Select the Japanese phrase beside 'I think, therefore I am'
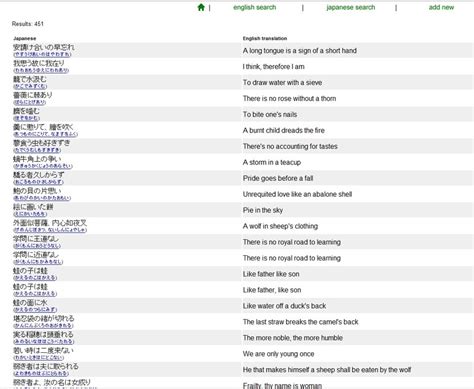This screenshot has height=389, width=474. 39,63
